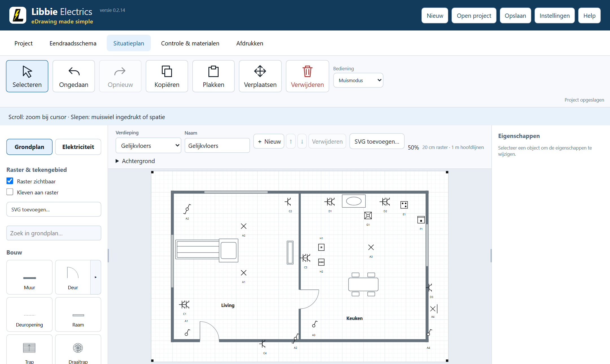Go to Controle & materialen tab
Screen dimensions: 610x364
click(x=190, y=43)
